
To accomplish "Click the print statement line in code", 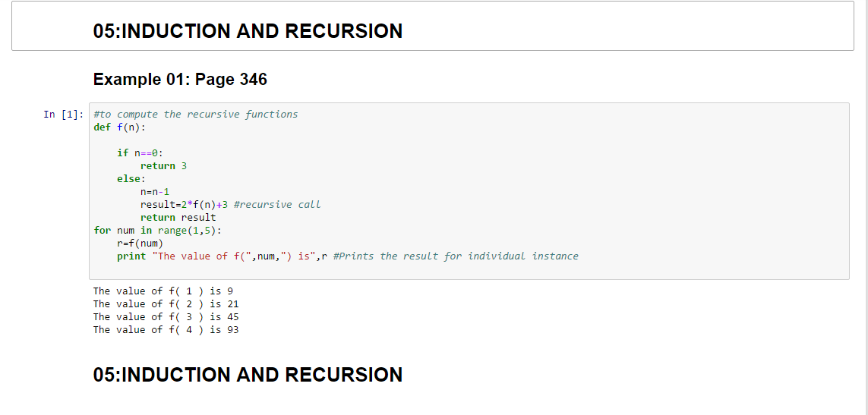I will click(348, 256).
